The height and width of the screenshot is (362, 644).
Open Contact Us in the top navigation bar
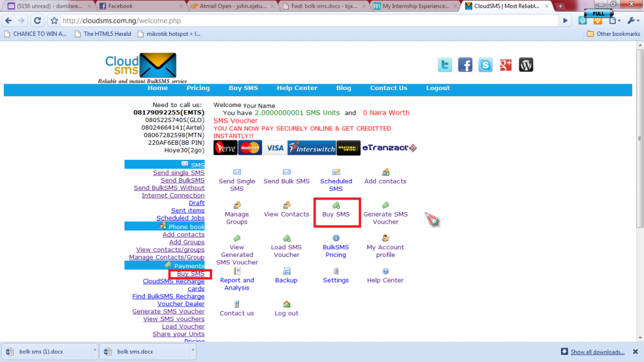(389, 88)
